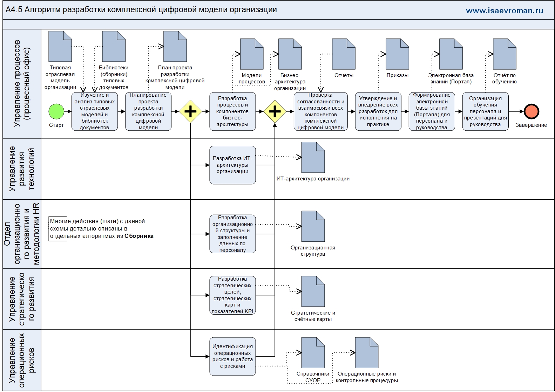Click the Отчёты document icon

pos(344,54)
